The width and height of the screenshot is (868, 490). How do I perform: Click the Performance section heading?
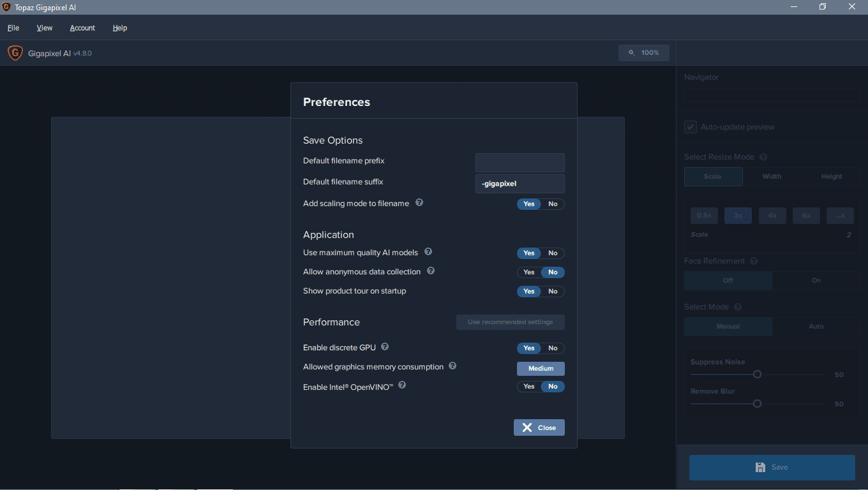(x=331, y=322)
